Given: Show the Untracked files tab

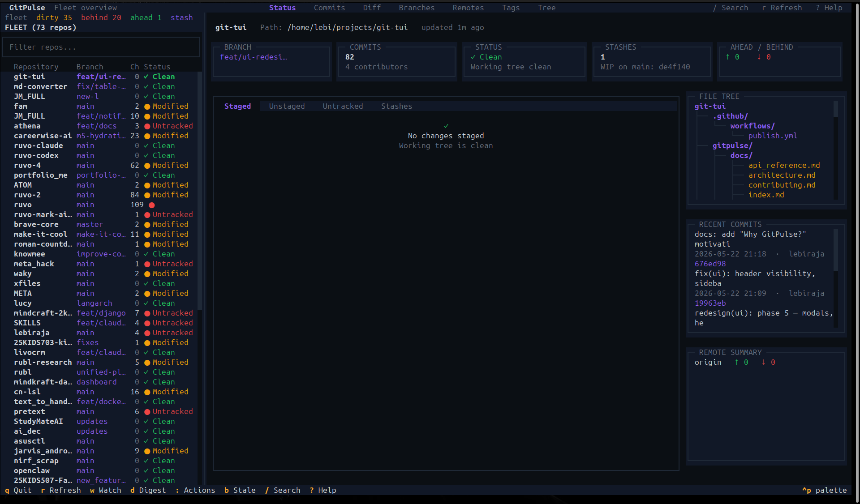Looking at the screenshot, I should coord(343,106).
